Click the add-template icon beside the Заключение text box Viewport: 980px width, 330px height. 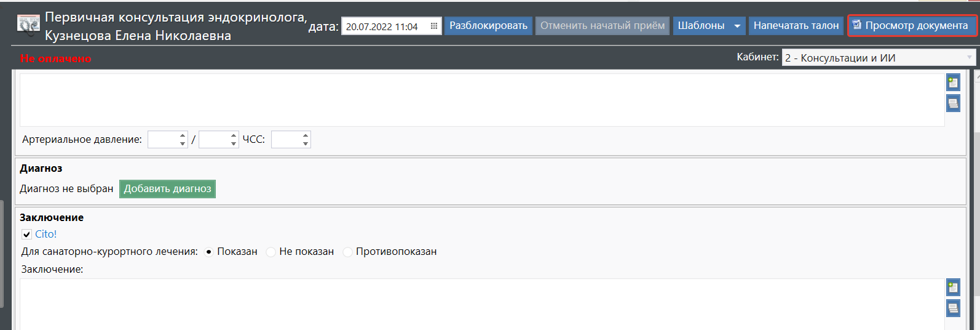coord(953,288)
